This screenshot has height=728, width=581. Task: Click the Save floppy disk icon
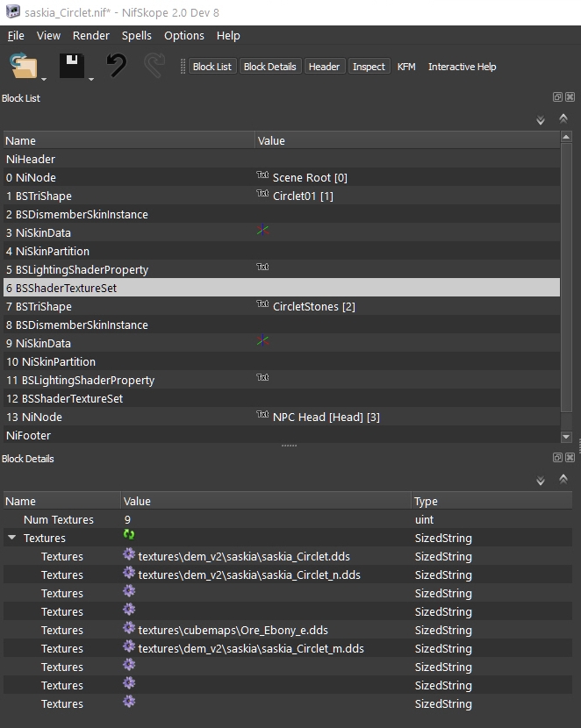pyautogui.click(x=71, y=66)
